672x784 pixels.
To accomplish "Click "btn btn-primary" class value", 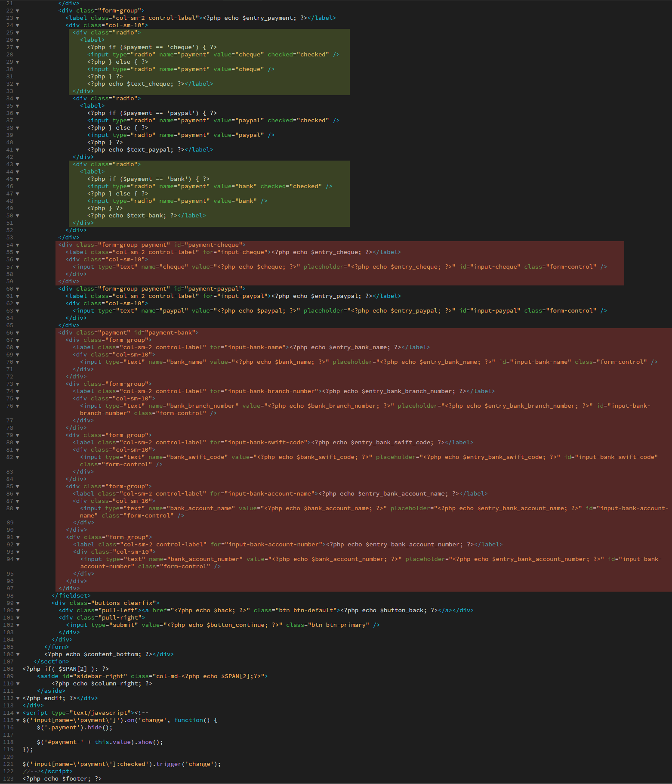I will pos(340,625).
